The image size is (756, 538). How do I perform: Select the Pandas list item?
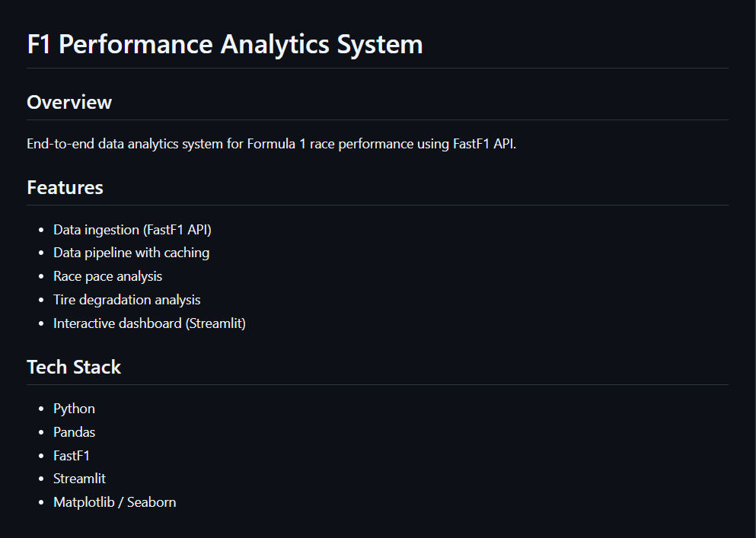74,432
